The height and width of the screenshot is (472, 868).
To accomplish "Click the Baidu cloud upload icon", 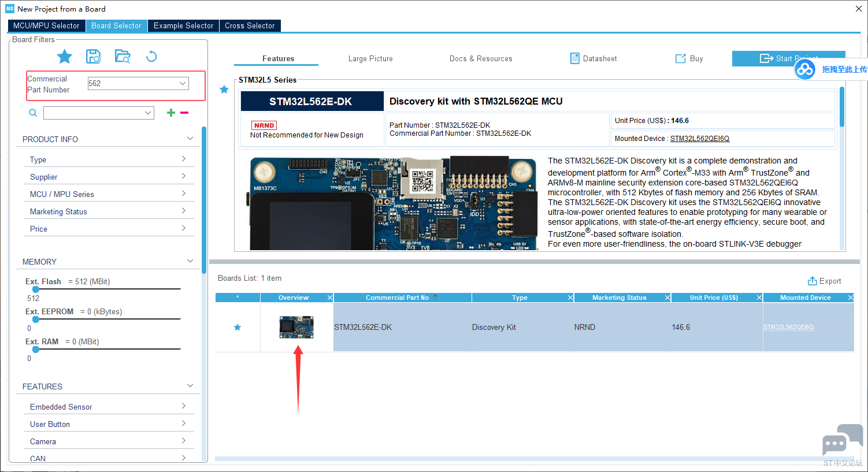I will pos(804,69).
